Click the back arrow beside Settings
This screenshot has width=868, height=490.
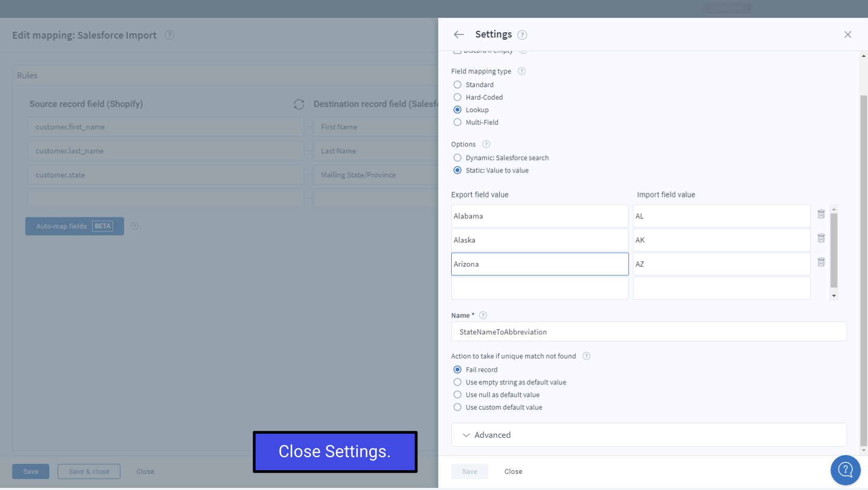click(x=459, y=34)
